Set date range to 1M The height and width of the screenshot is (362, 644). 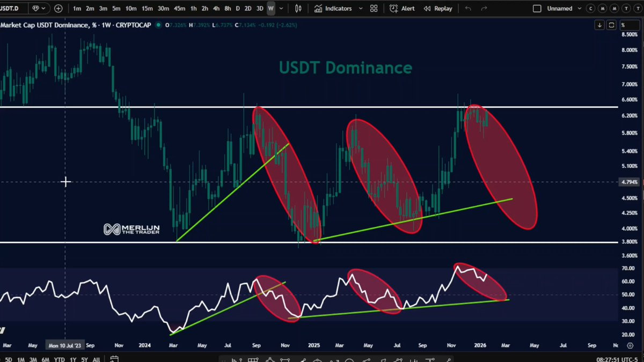[x=20, y=359]
